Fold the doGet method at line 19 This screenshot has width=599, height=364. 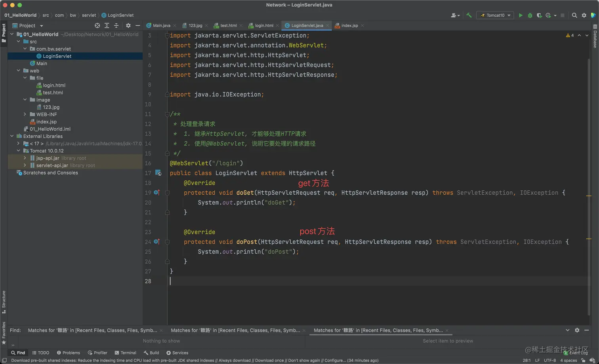point(167,193)
